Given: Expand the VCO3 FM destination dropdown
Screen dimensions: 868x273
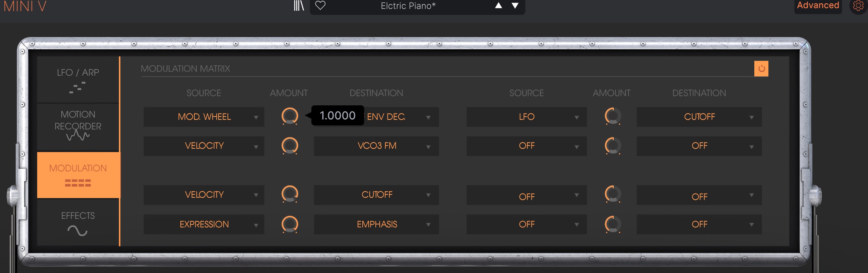Looking at the screenshot, I should click(x=376, y=146).
